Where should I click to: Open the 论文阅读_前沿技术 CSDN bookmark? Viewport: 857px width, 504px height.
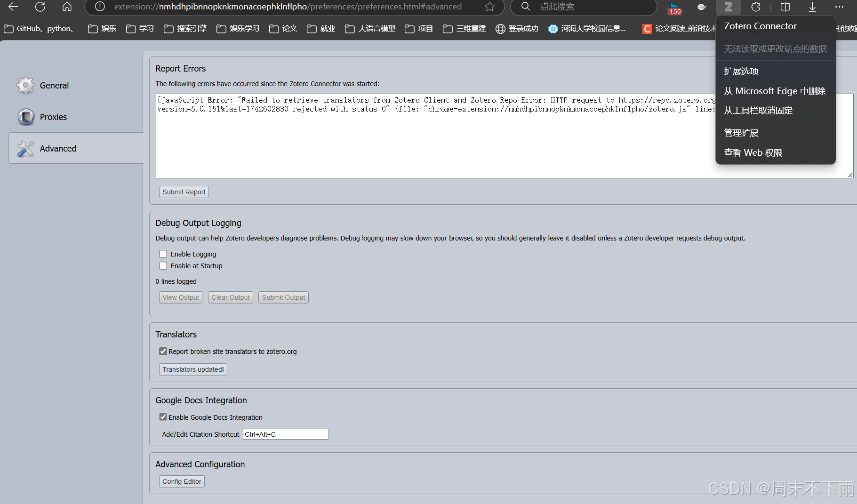pyautogui.click(x=679, y=29)
